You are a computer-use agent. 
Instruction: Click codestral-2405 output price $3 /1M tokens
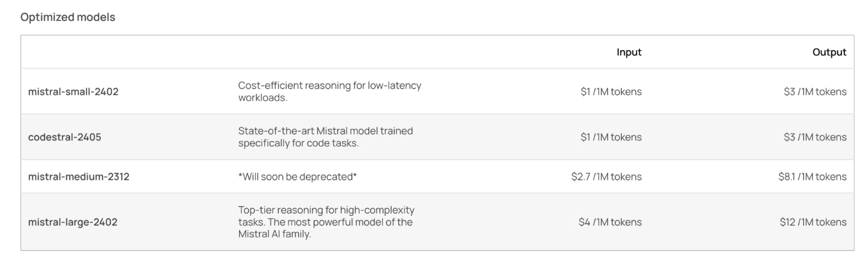click(x=815, y=137)
